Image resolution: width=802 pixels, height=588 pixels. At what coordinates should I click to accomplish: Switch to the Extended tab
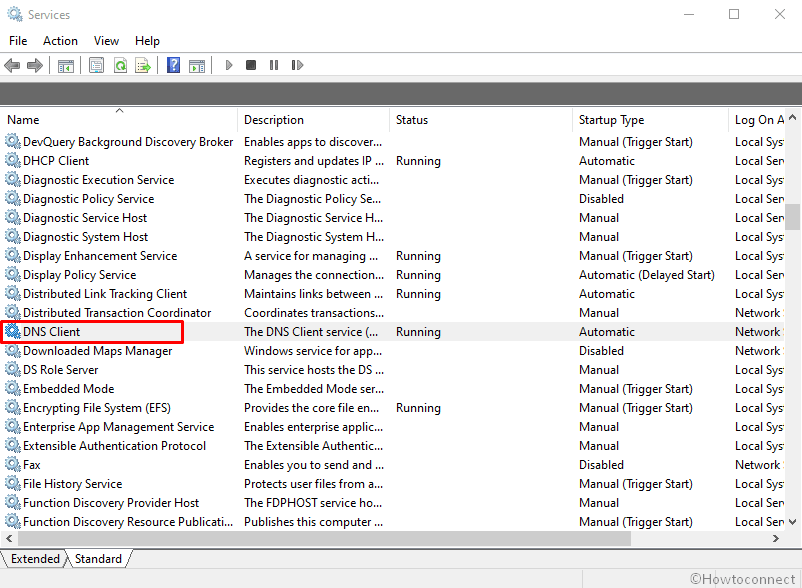point(35,559)
